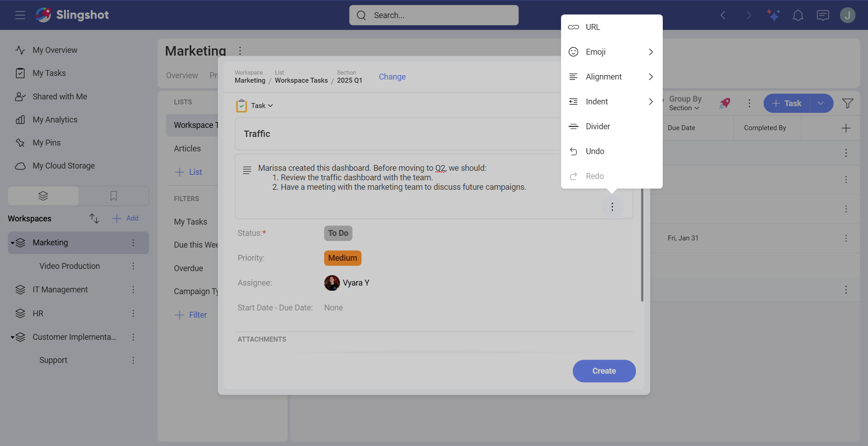Click the Create button
The height and width of the screenshot is (446, 868).
[x=604, y=371]
